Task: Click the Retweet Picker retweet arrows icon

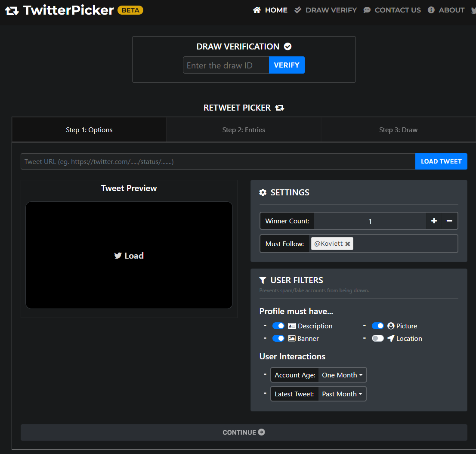Action: [280, 108]
